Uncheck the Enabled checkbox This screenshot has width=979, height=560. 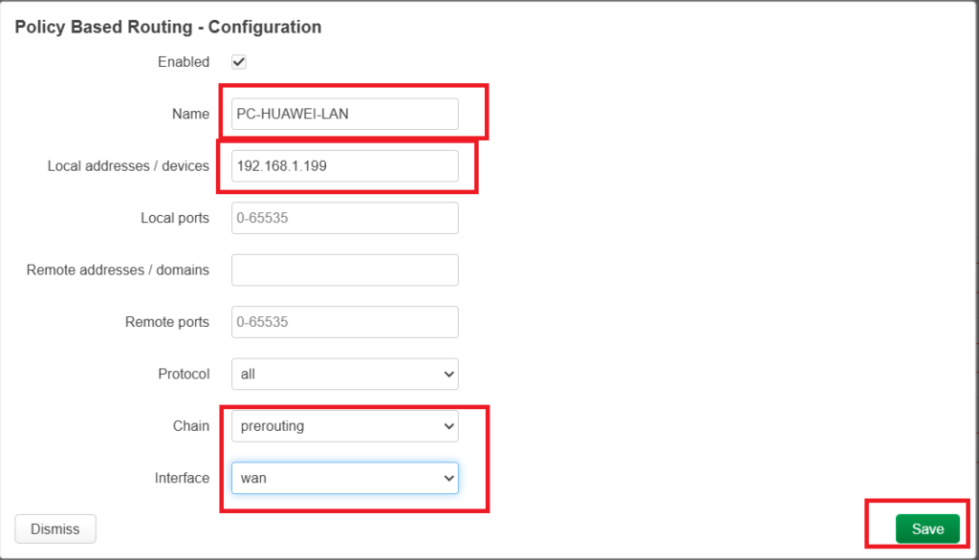click(x=239, y=62)
